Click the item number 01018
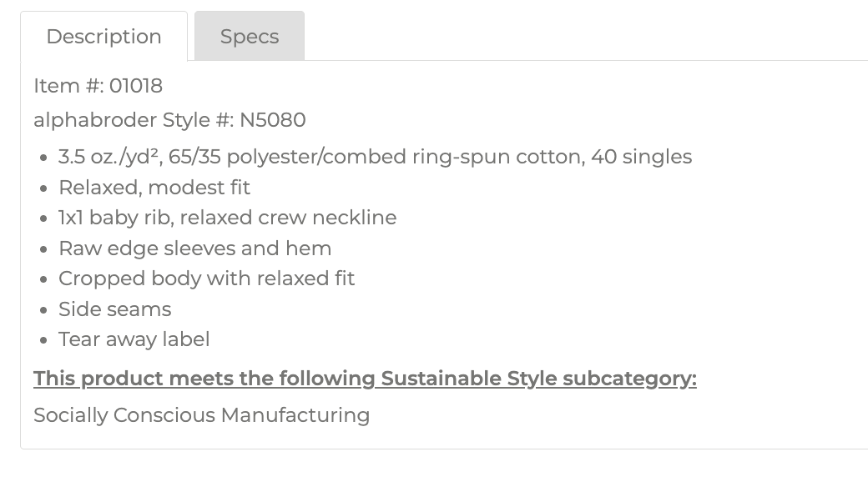This screenshot has width=868, height=492. pos(136,86)
